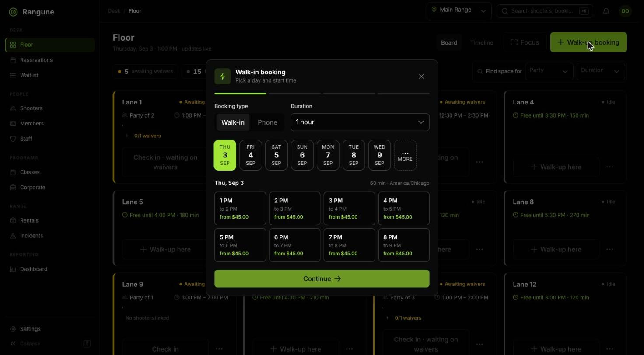Select Saturday Sep 5 date
The width and height of the screenshot is (644, 355).
tap(276, 155)
